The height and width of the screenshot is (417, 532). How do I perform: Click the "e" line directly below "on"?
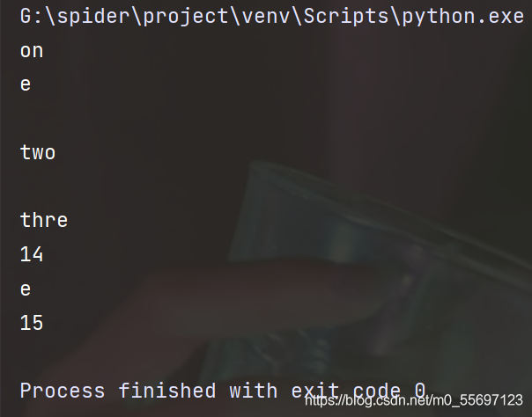(x=26, y=84)
